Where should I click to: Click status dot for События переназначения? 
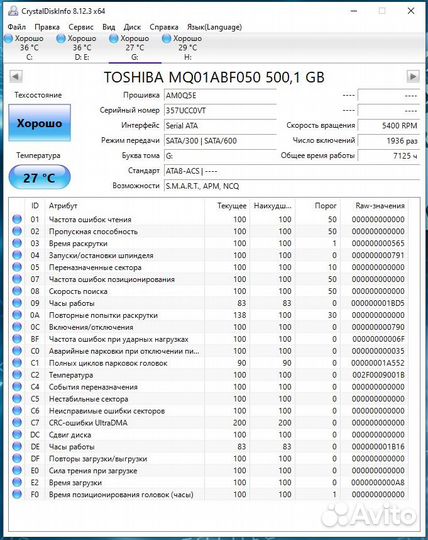point(17,387)
